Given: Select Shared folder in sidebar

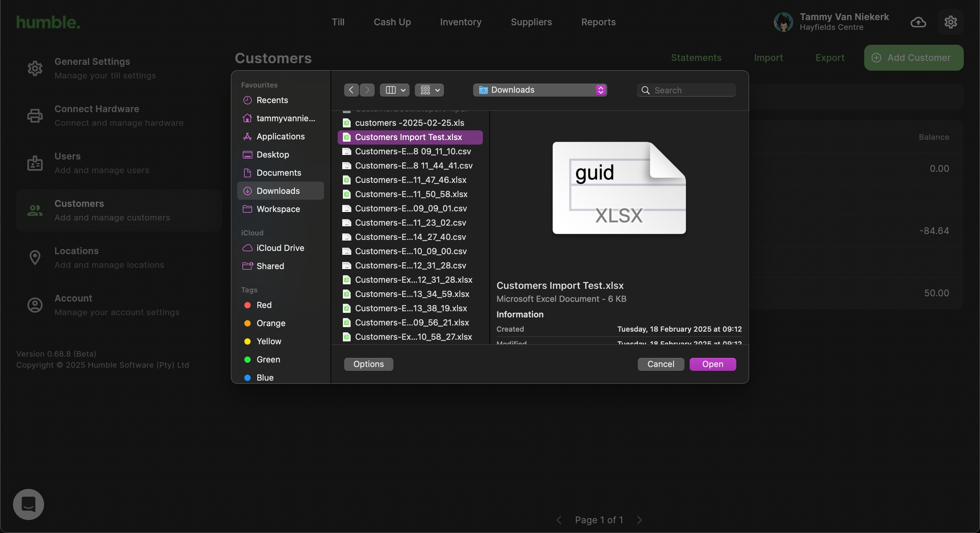Looking at the screenshot, I should click(280, 266).
